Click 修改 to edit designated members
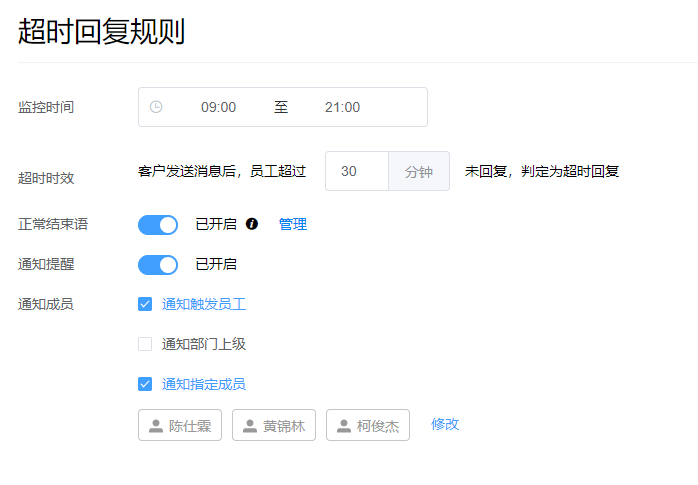Screen dimensions: 698x485 pyautogui.click(x=445, y=424)
